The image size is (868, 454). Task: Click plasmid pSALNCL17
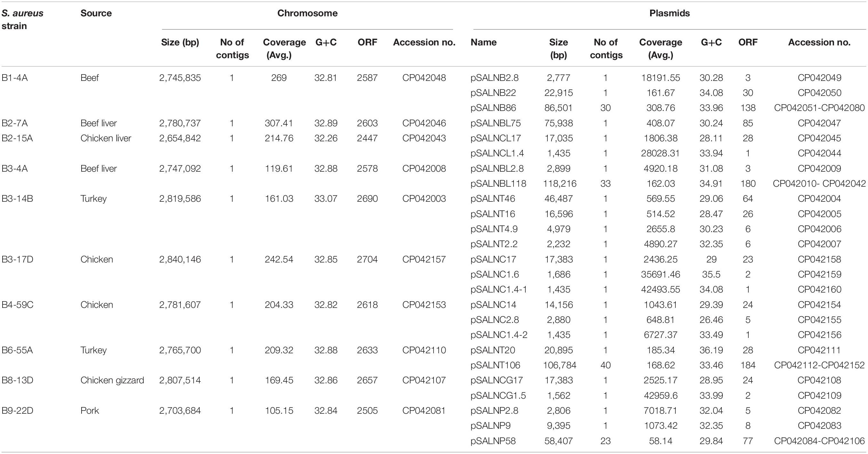point(496,138)
